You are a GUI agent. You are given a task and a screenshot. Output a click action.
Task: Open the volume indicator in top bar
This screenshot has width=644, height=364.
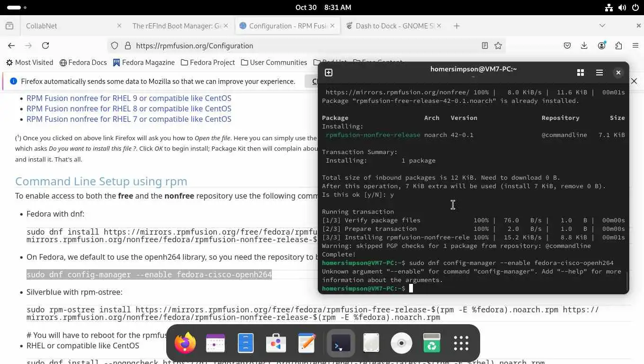[x=622, y=8]
